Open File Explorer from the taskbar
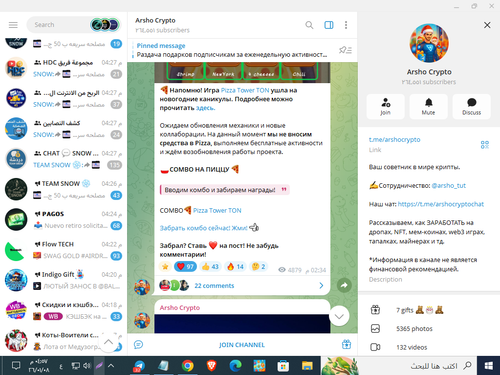The width and height of the screenshot is (500, 375). [x=307, y=366]
